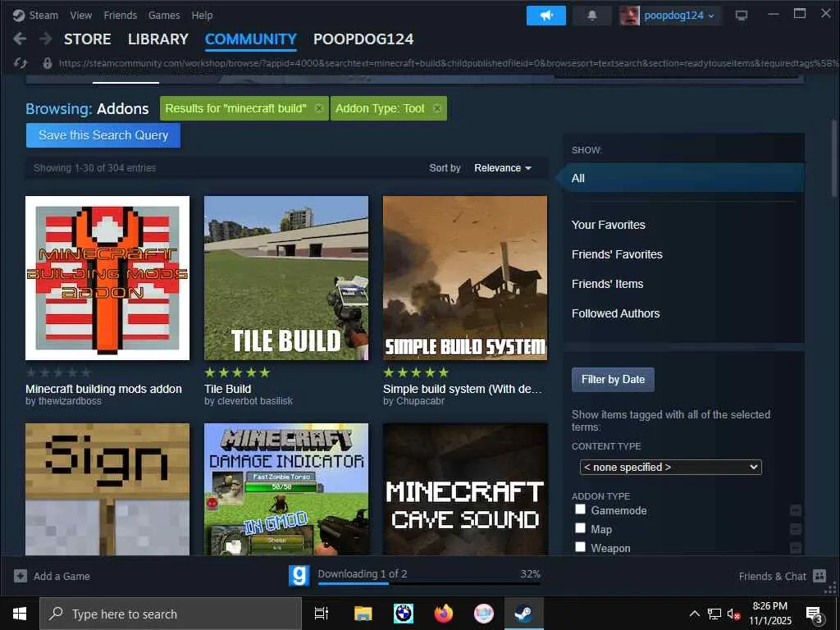Show All items in sidebar

[680, 178]
